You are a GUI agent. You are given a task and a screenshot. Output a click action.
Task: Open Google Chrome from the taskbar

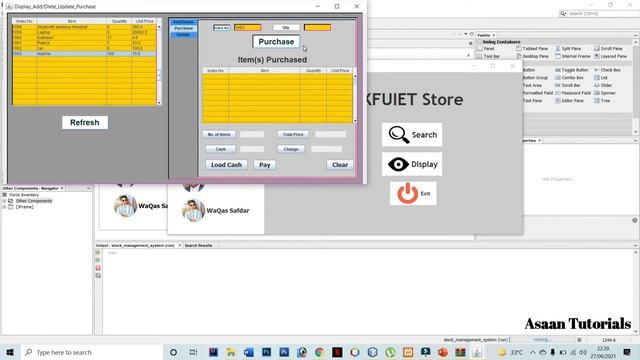320,352
